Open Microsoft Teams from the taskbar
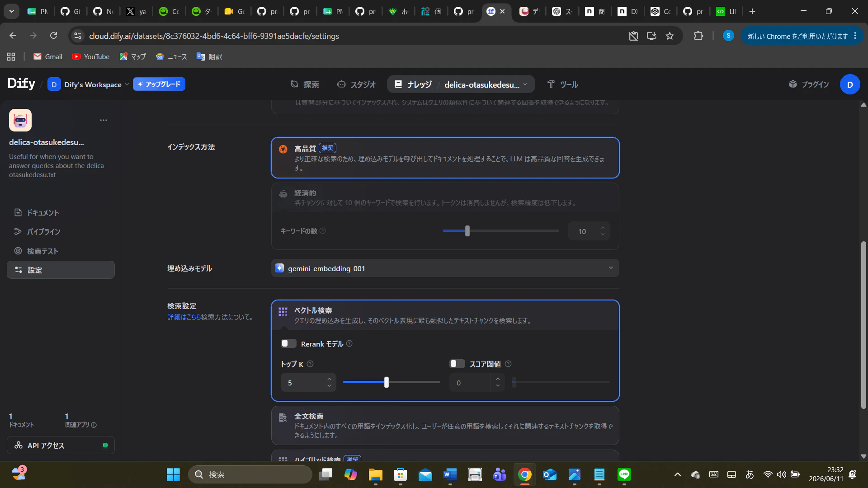Screen dimensions: 868x488 500,474
